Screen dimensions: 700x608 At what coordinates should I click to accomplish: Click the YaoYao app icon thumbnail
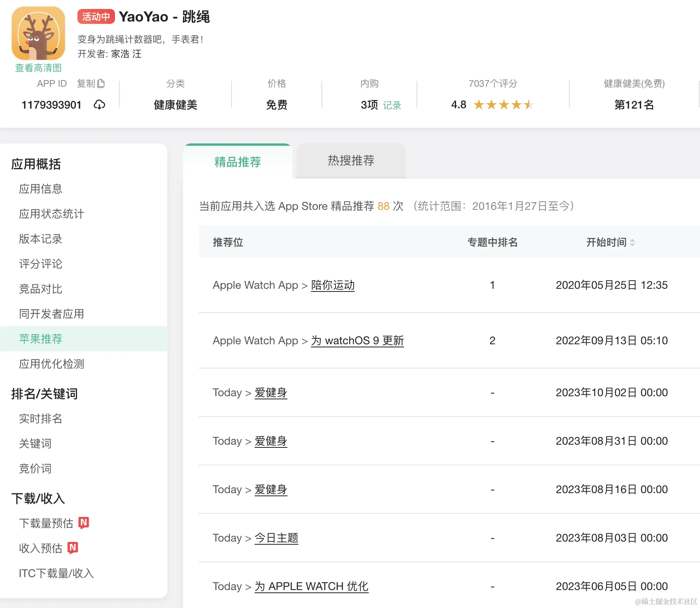click(38, 33)
